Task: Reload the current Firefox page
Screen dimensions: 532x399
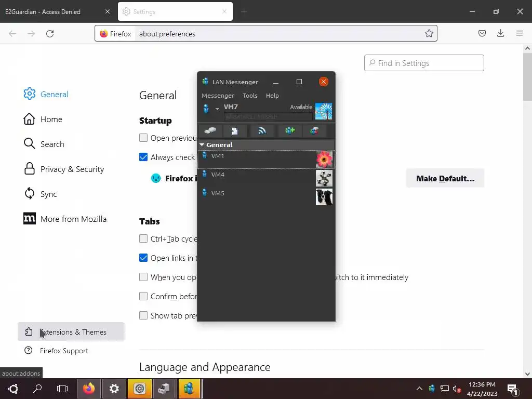Action: [x=50, y=34]
